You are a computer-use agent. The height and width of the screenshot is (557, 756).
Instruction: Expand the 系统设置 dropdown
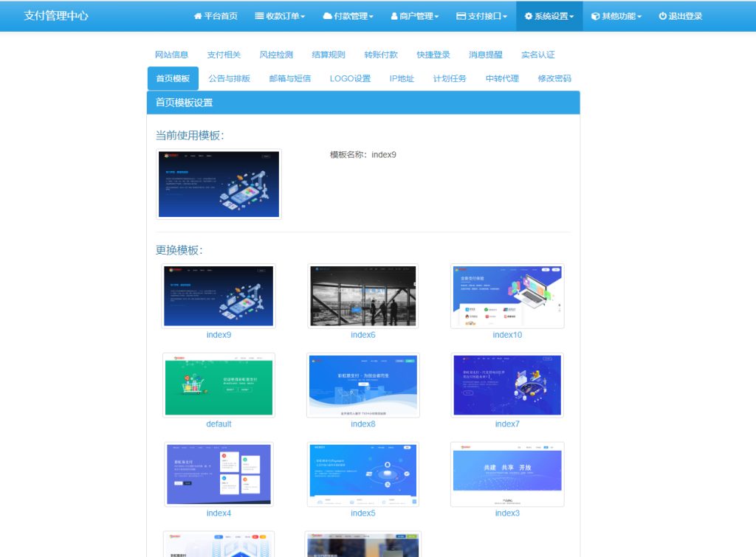pos(549,15)
